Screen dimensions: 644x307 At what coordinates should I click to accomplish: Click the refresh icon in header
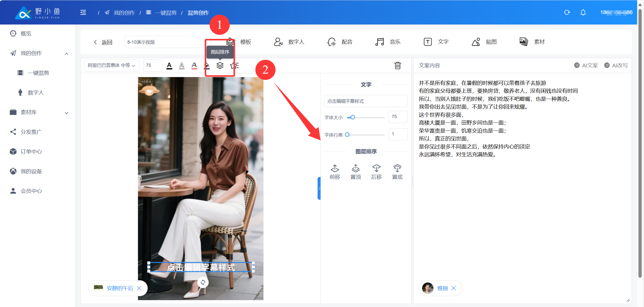567,12
